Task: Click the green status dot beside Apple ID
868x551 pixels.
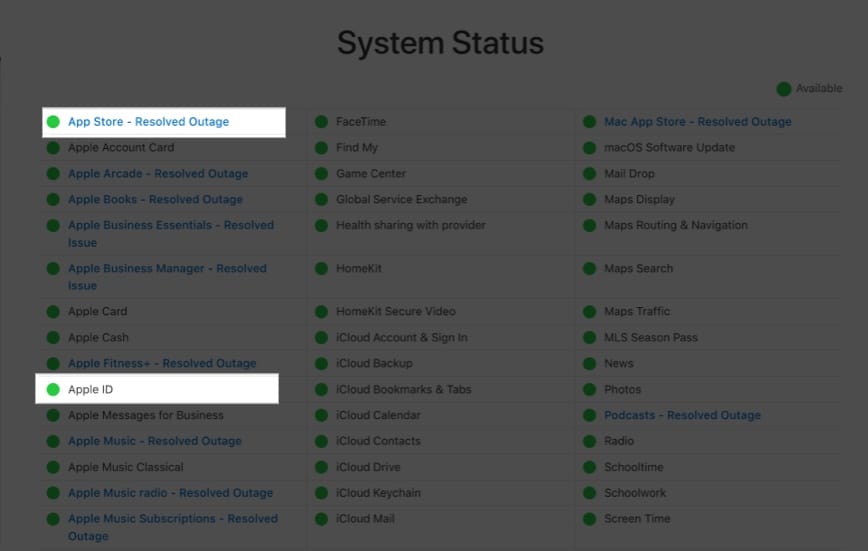Action: (53, 389)
